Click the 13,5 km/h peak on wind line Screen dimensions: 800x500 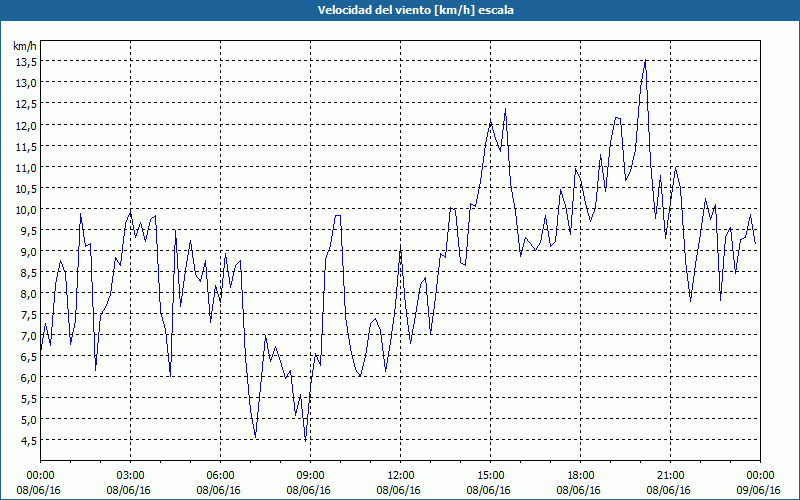[645, 60]
